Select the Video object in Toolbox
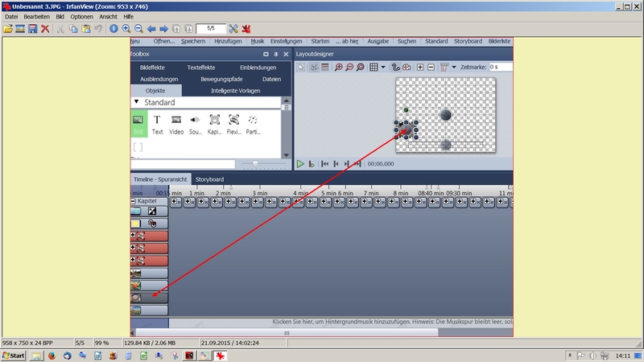Image resolution: width=644 pixels, height=362 pixels. 176,124
